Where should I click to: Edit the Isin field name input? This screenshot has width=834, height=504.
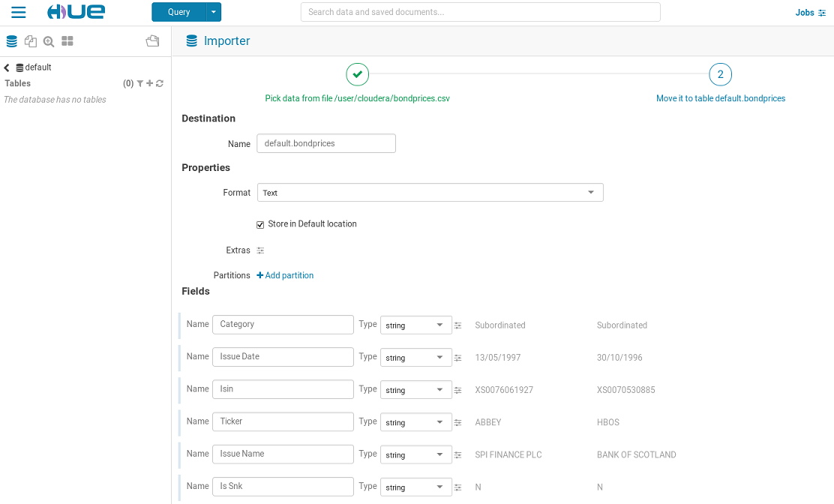(283, 390)
